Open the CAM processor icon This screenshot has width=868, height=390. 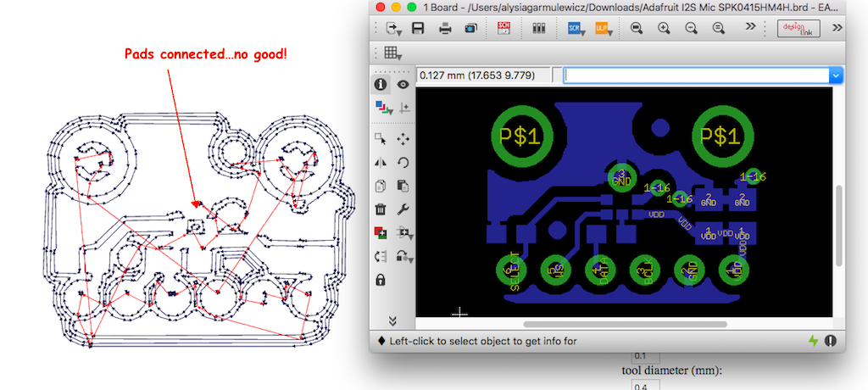471,28
